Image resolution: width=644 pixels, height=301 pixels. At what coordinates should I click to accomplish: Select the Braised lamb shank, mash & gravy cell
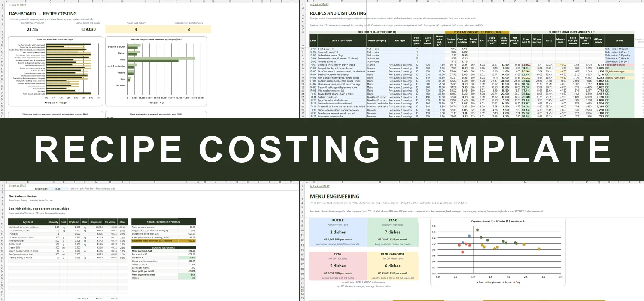[x=342, y=94]
